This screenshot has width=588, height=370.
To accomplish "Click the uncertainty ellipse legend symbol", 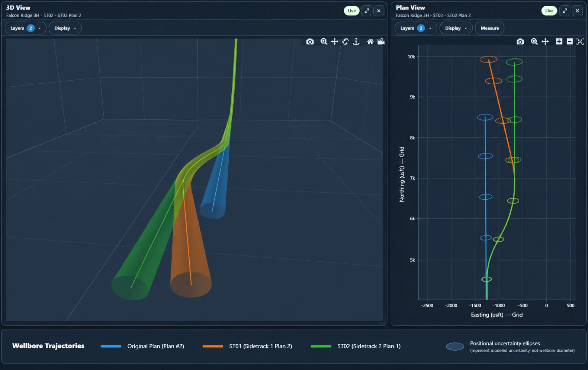I will 454,347.
